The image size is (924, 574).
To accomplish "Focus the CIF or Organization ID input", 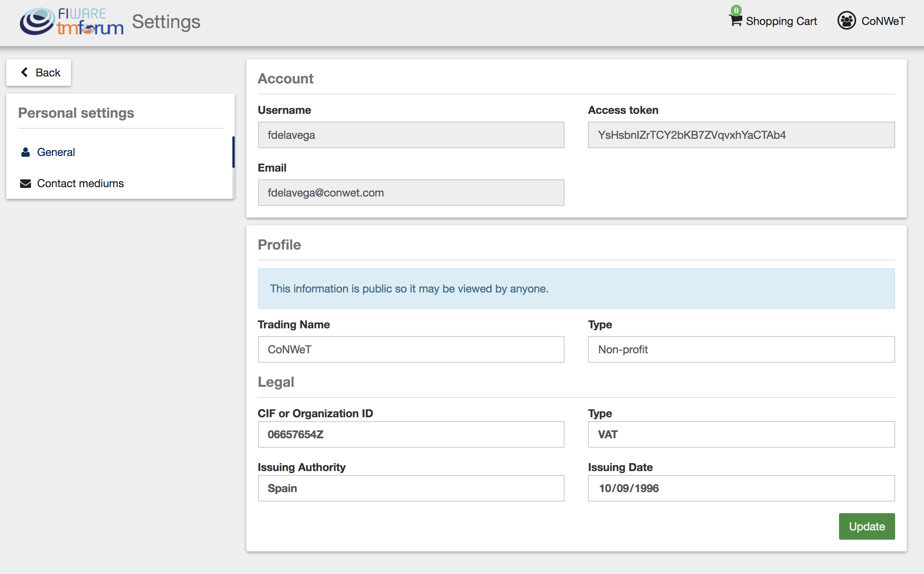I will (x=411, y=434).
